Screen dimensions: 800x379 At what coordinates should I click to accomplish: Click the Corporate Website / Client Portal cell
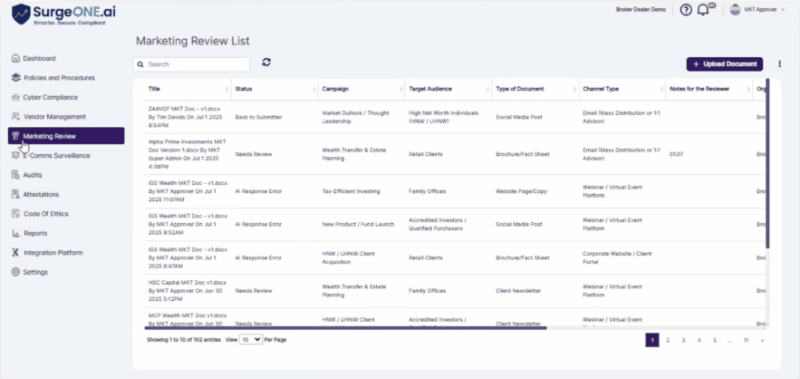617,258
